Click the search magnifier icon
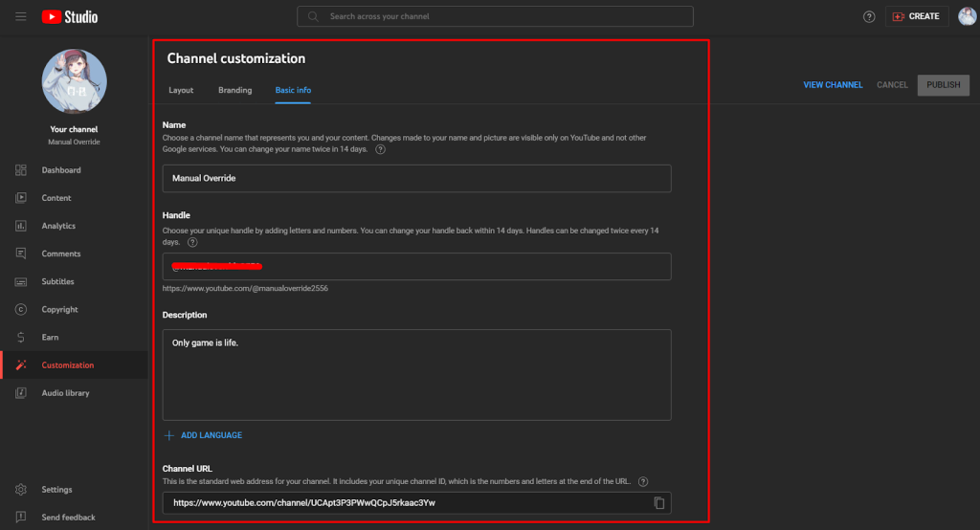 (x=313, y=16)
